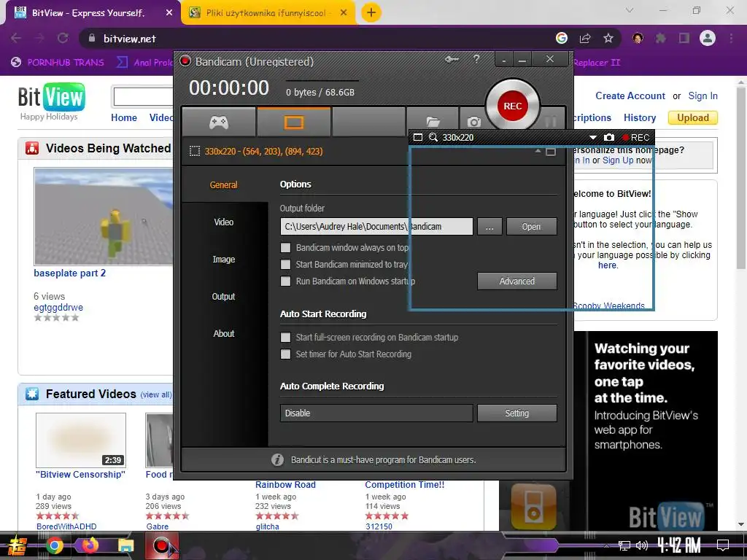Bookmark page with the star icon
747x560 pixels.
coord(608,38)
